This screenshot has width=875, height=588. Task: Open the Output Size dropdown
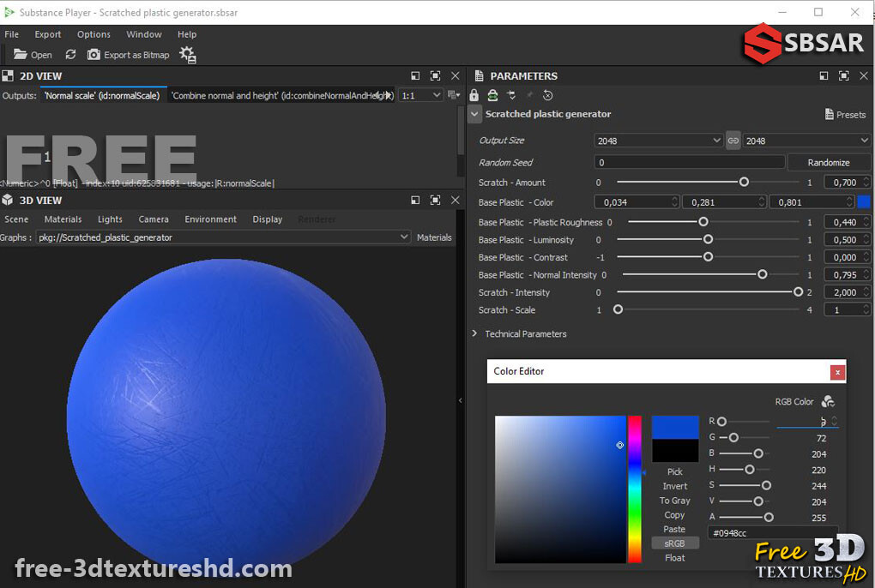[x=658, y=140]
